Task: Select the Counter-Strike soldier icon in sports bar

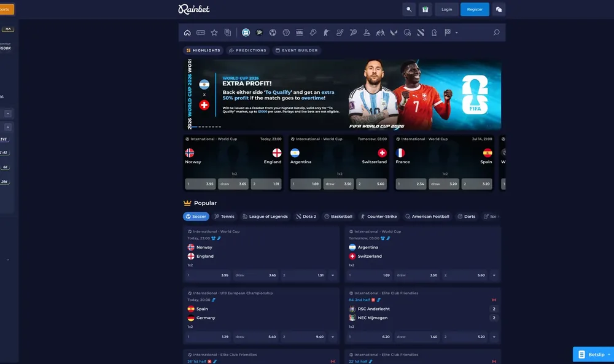Action: coord(326,33)
